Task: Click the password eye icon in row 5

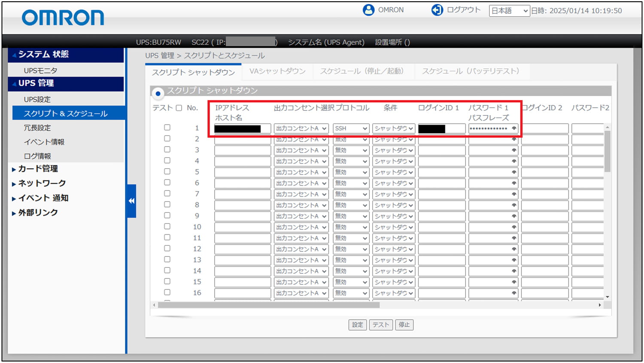Action: tap(514, 172)
